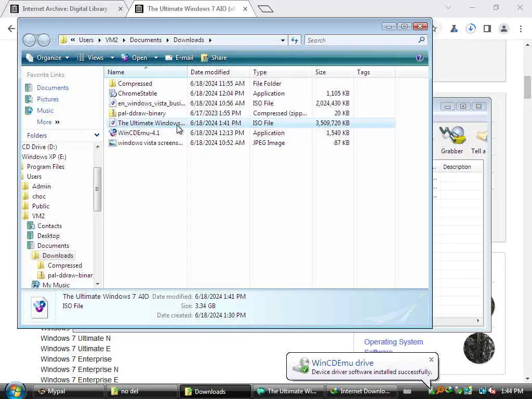Viewport: 532px width, 399px height.
Task: Click the Explorer forward navigation button
Action: point(44,40)
